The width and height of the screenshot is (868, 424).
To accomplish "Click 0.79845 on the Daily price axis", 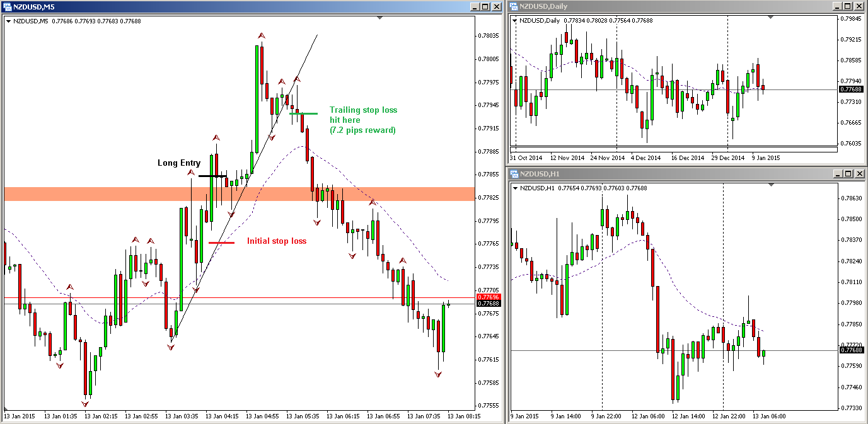I will click(851, 18).
